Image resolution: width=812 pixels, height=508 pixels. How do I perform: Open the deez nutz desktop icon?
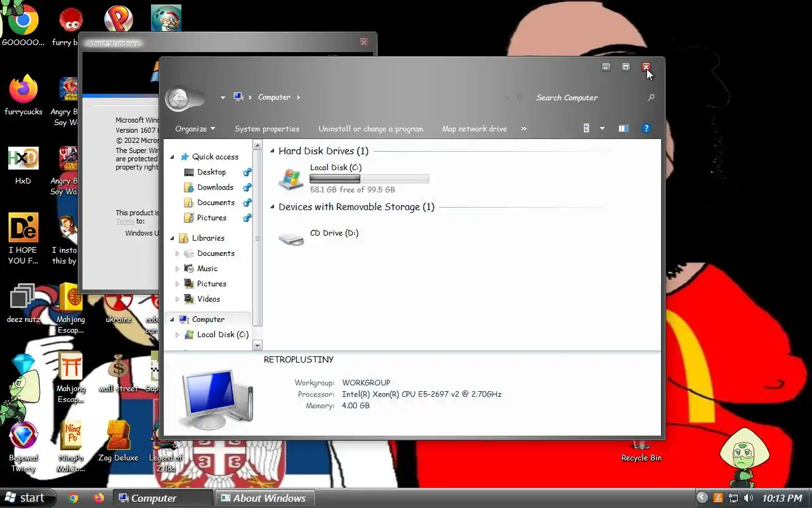pos(23,304)
